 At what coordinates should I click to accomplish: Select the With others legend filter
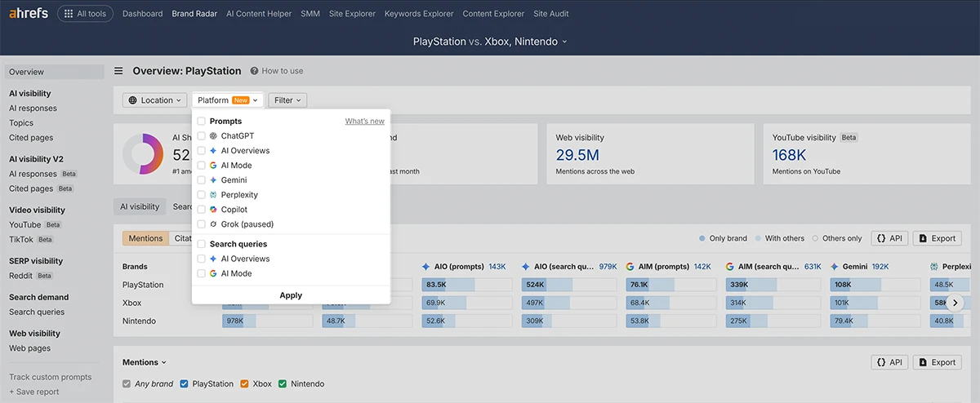780,238
